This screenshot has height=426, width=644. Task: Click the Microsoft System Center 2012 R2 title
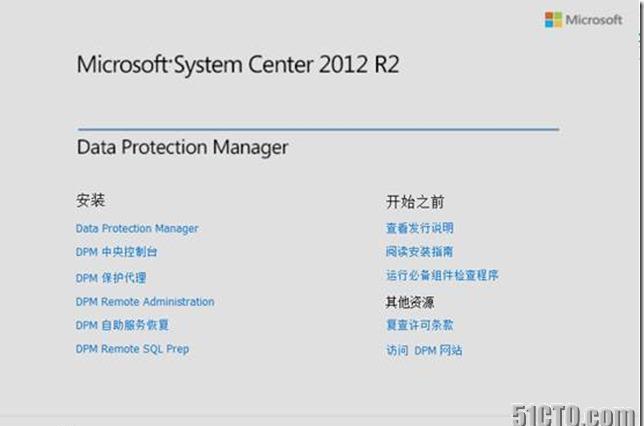tap(238, 65)
